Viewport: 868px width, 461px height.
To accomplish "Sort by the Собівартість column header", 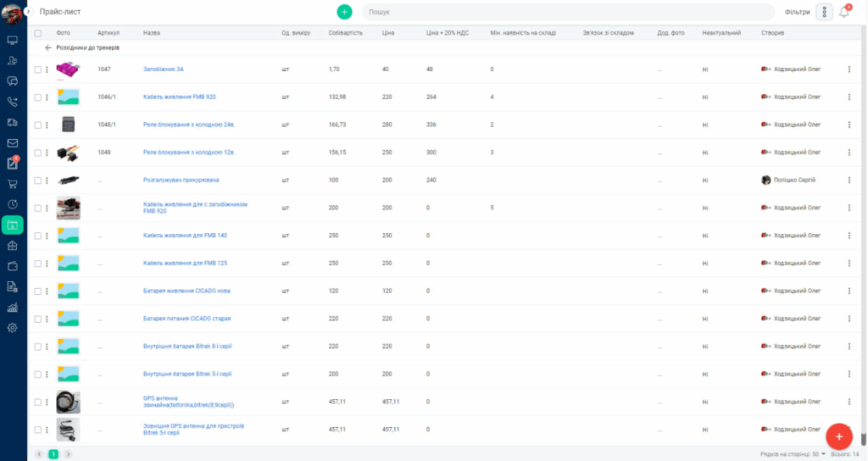I will [345, 33].
